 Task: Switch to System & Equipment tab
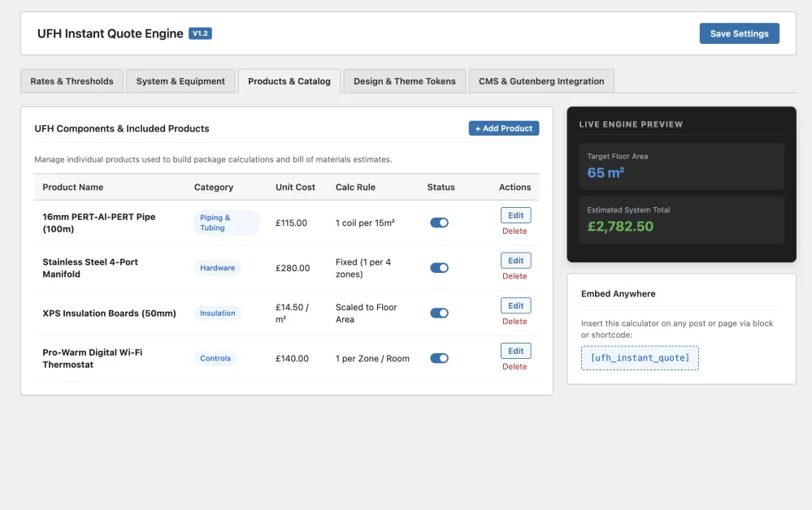(x=180, y=81)
